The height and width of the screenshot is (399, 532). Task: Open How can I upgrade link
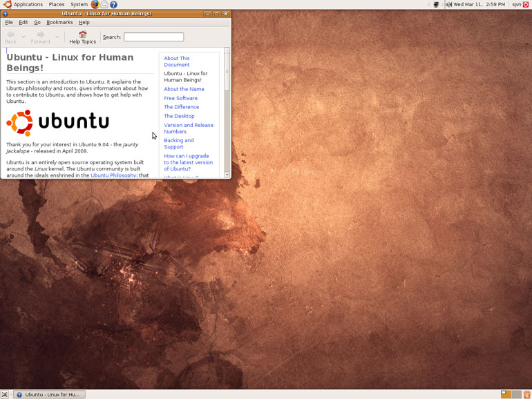(189, 162)
